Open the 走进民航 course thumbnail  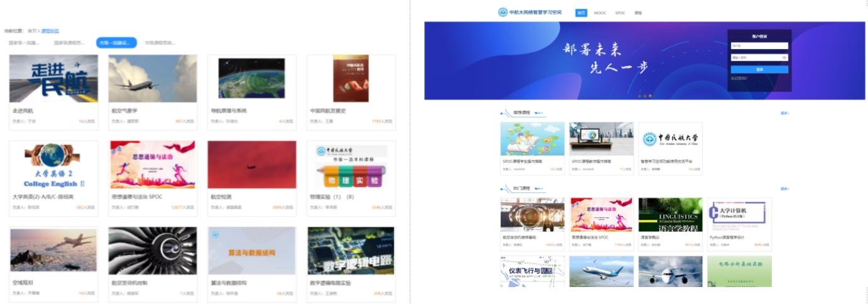tap(53, 79)
